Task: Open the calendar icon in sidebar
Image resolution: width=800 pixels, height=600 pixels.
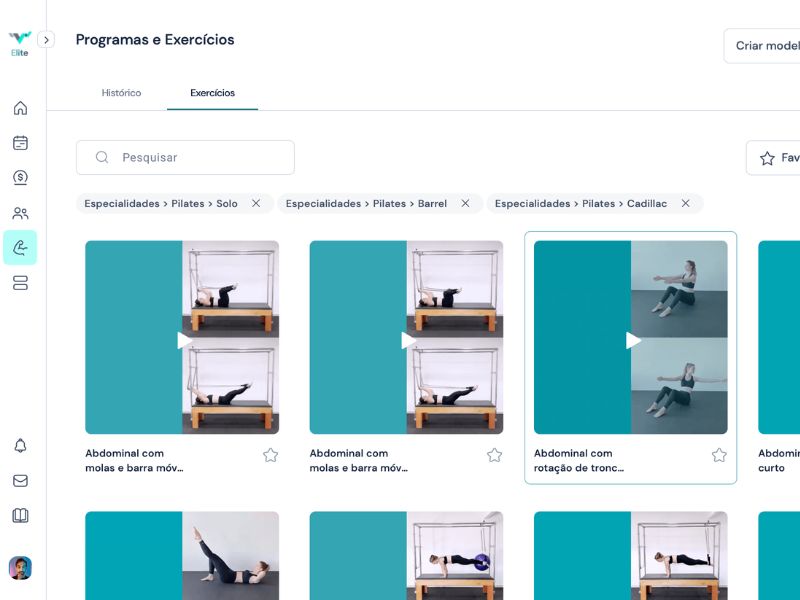Action: 20,143
